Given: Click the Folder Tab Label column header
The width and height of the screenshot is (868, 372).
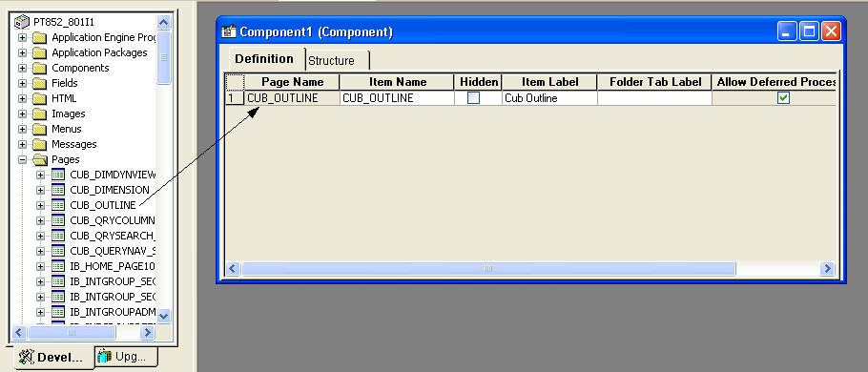Looking at the screenshot, I should click(655, 82).
